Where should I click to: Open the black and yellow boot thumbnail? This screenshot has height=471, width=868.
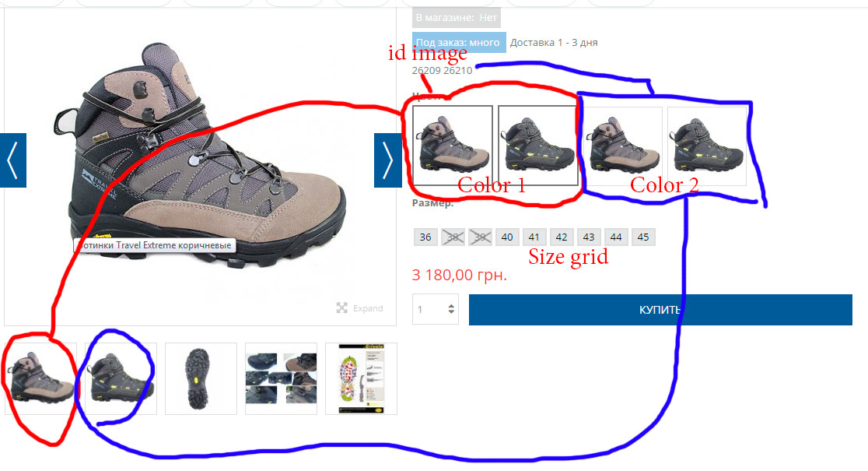121,378
